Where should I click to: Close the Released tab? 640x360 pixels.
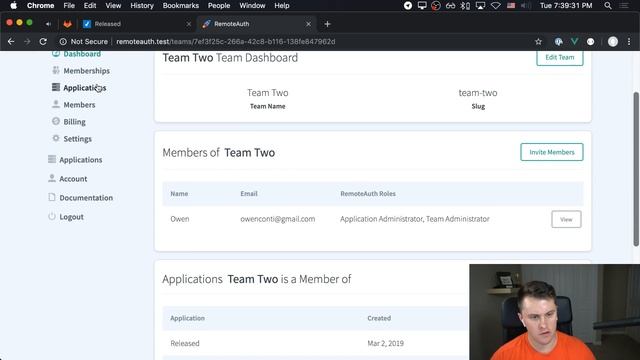(x=189, y=24)
